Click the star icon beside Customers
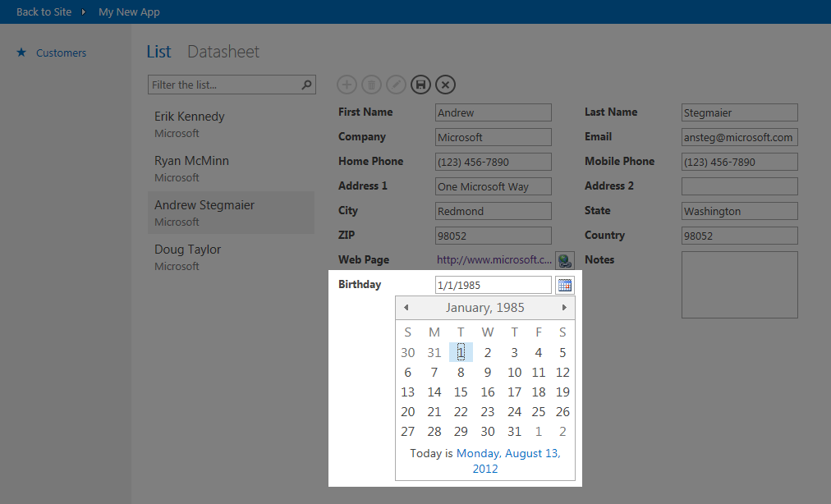Screen dimensions: 831x504 [x=21, y=53]
